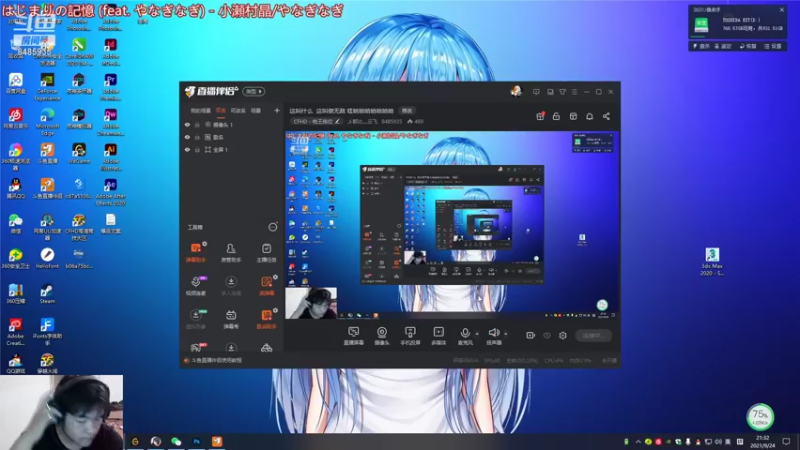Open Steam desktop shortcut

tap(47, 294)
